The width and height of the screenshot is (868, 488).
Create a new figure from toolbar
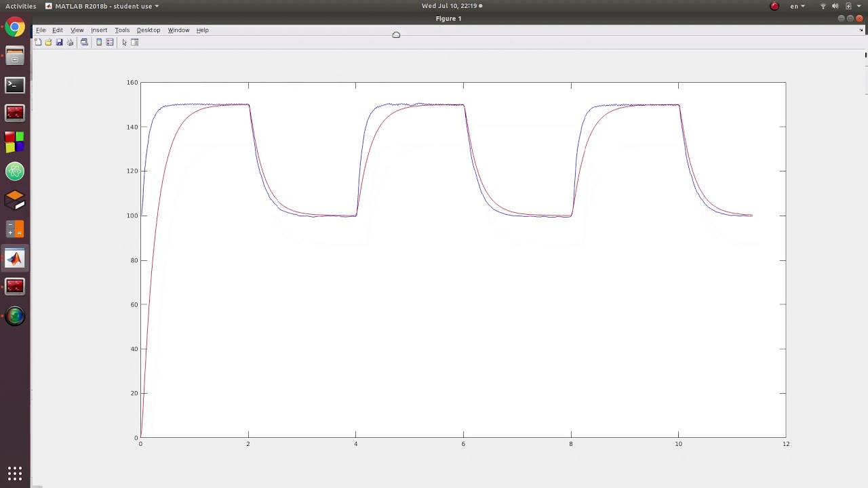[x=38, y=42]
